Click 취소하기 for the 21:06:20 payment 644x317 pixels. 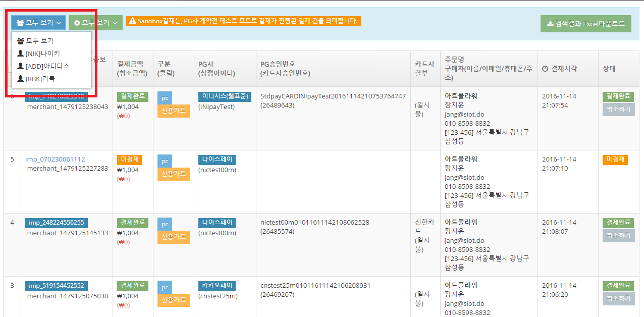click(619, 298)
